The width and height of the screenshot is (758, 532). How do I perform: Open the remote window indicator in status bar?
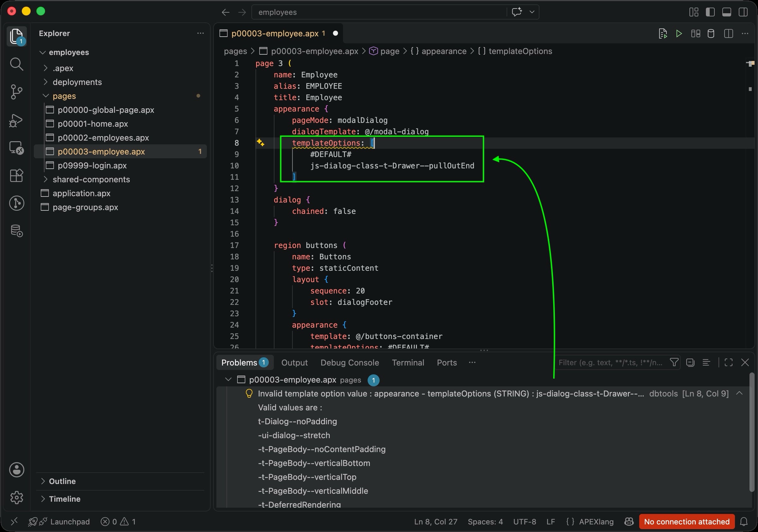tap(14, 522)
